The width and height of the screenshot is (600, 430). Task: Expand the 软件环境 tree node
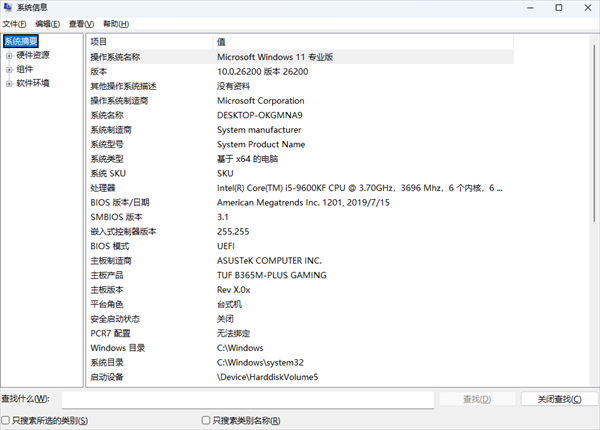(x=9, y=83)
